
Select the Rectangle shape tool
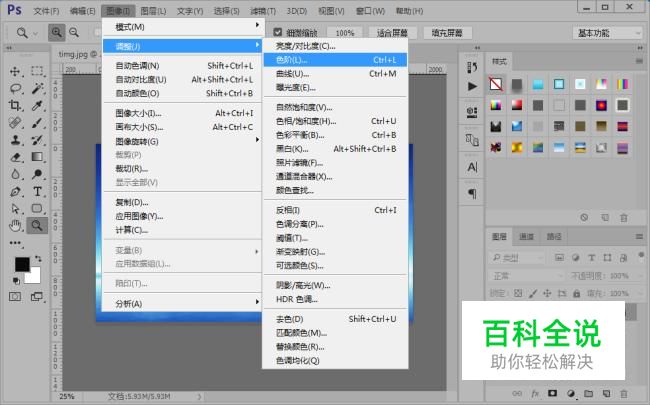tap(37, 209)
